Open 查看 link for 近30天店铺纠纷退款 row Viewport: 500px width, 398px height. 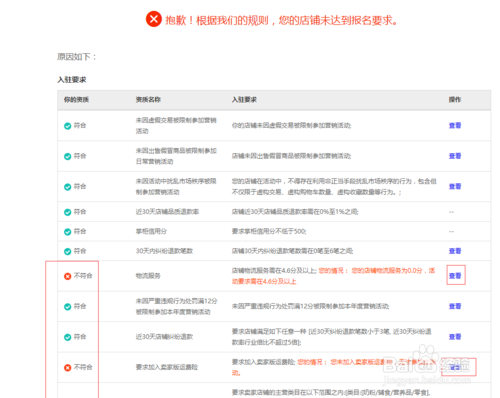pyautogui.click(x=455, y=337)
